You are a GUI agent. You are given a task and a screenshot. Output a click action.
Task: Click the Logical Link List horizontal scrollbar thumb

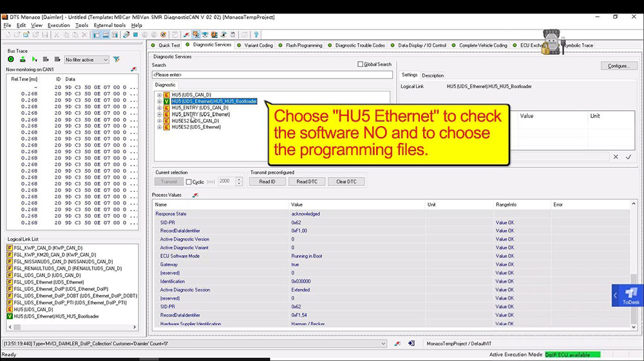pos(17,327)
